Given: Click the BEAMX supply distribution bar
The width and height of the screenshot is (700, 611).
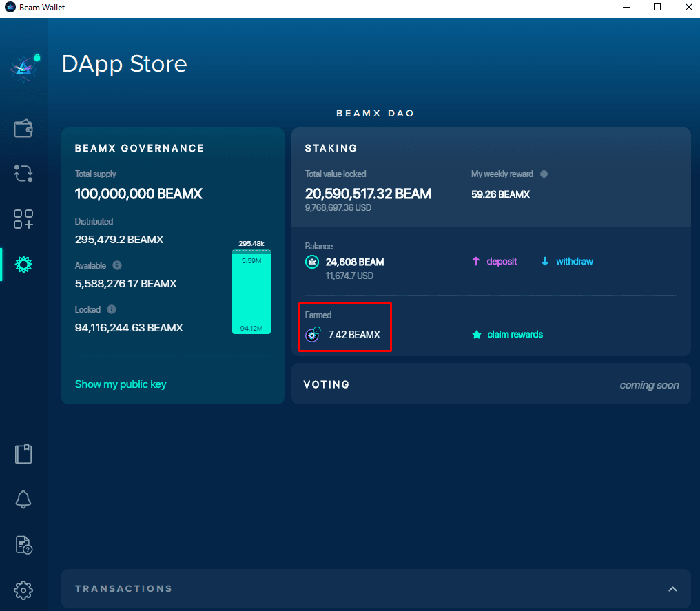Looking at the screenshot, I should point(251,293).
